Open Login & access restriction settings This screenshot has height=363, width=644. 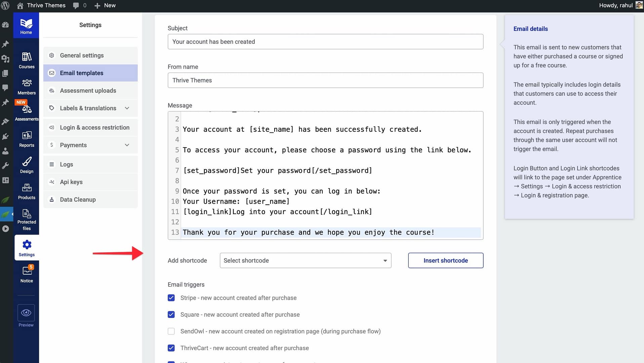pos(94,128)
